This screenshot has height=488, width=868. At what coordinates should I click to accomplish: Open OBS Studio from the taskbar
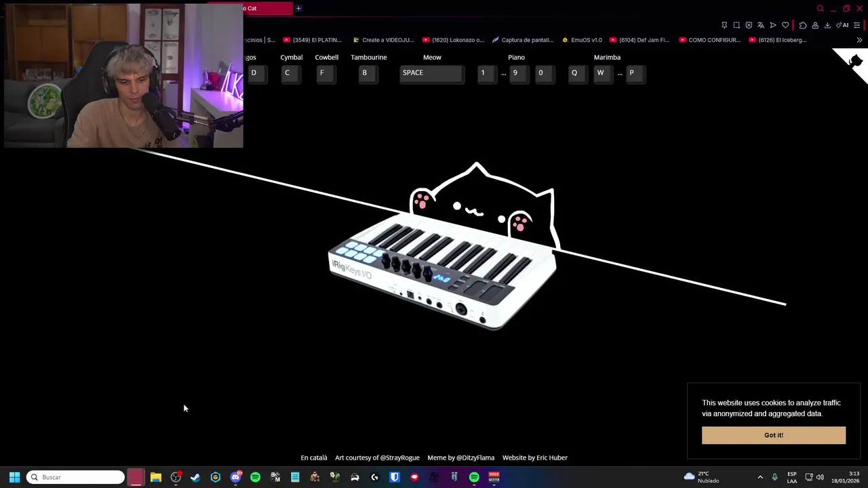tap(176, 477)
